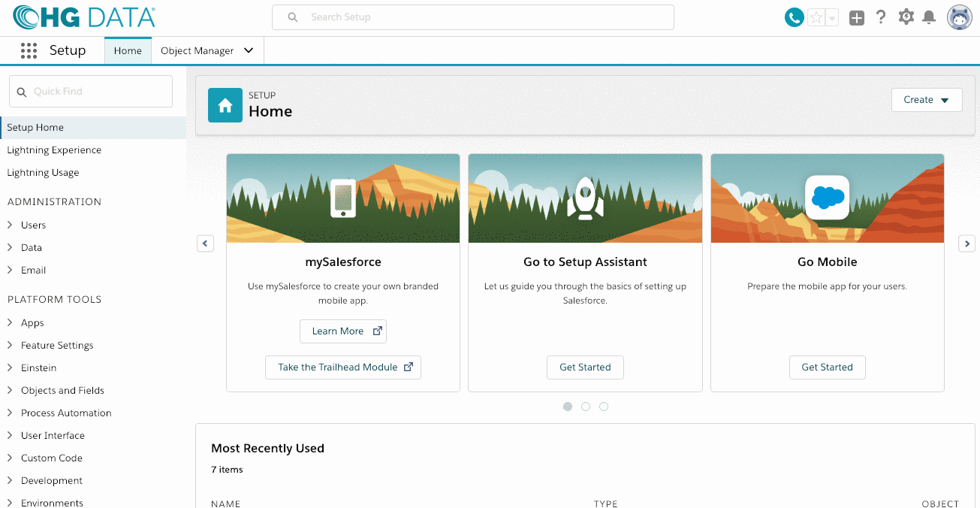Expand the Custom Code node
Viewport: 980px width, 508px height.
point(10,458)
